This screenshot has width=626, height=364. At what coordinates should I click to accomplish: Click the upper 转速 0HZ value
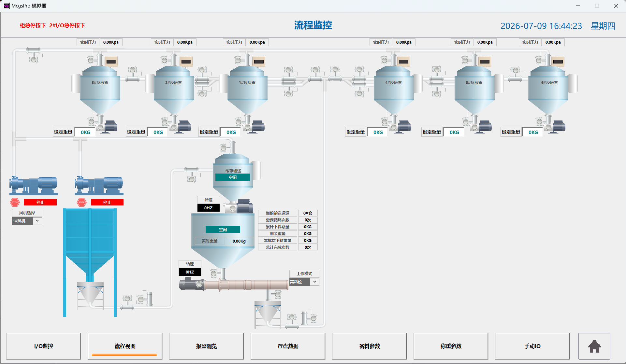(209, 208)
